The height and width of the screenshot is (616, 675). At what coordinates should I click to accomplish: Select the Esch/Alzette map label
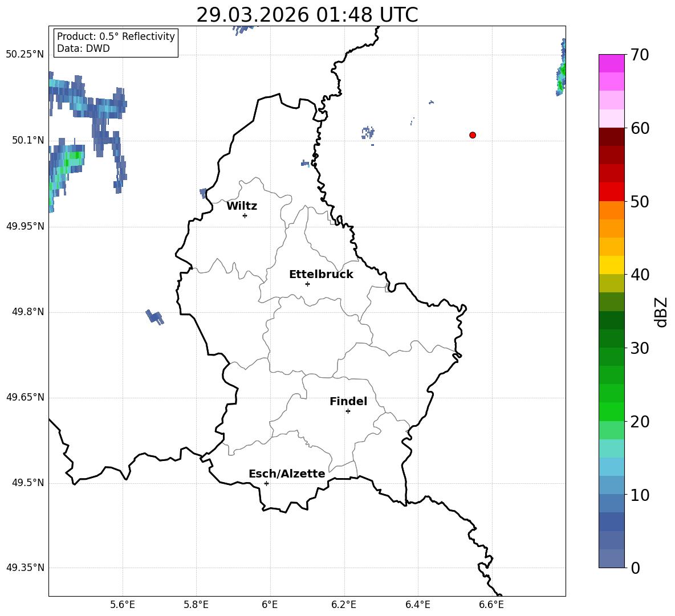click(287, 474)
